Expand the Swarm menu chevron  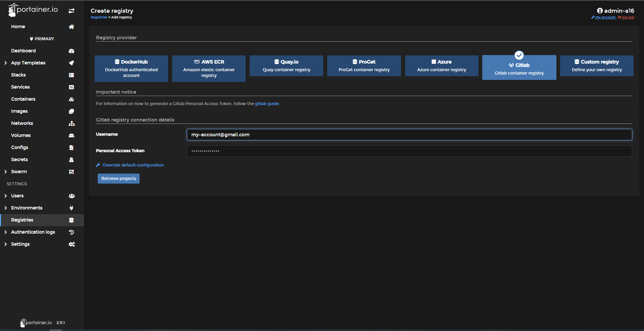[x=5, y=172]
